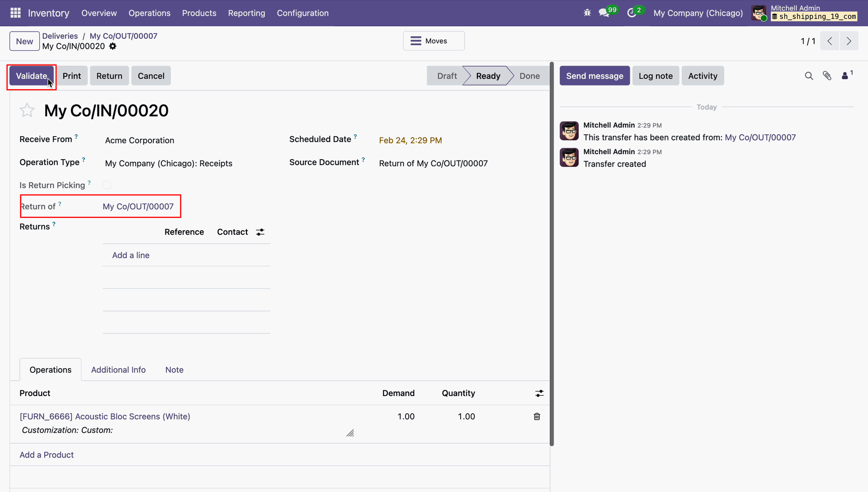This screenshot has width=868, height=492.
Task: Delete the Acoustic Bloc Screens line with trash icon
Action: [x=537, y=416]
